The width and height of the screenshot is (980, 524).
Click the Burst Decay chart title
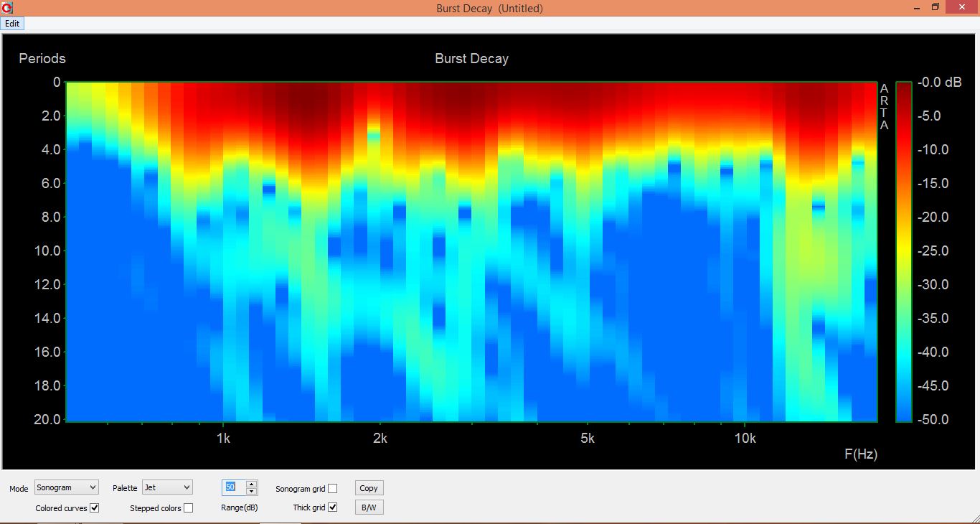471,59
